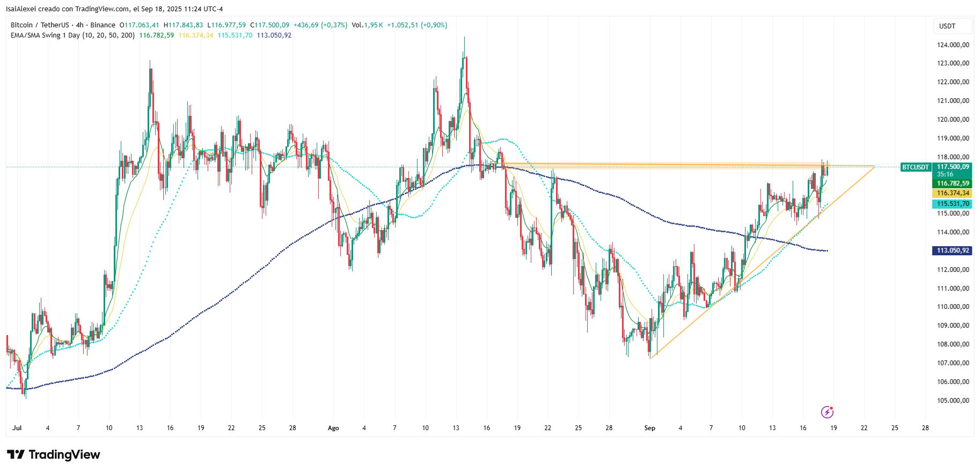Click the current price 117.500,09 countdown label
The height and width of the screenshot is (472, 980).
[953, 170]
